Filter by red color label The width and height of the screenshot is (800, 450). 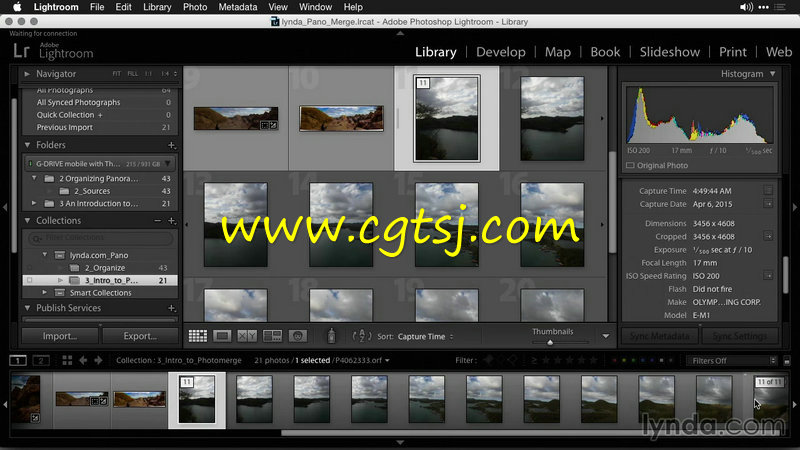point(614,360)
